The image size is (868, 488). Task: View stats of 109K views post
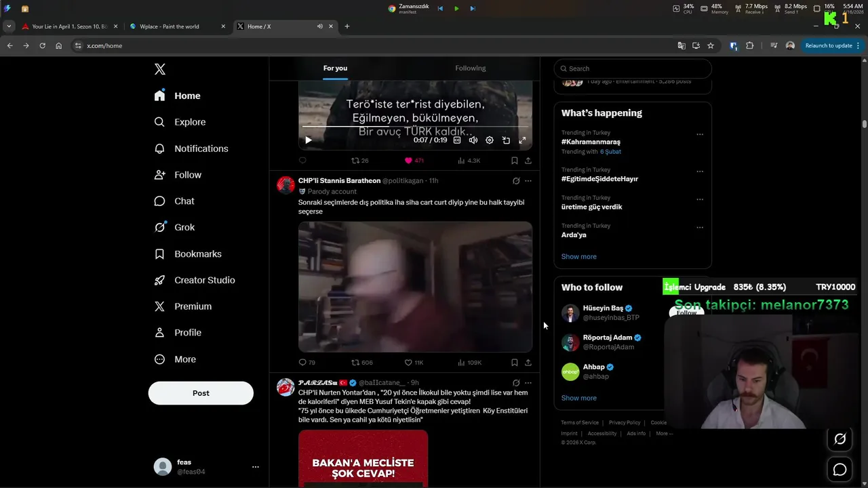(x=469, y=363)
